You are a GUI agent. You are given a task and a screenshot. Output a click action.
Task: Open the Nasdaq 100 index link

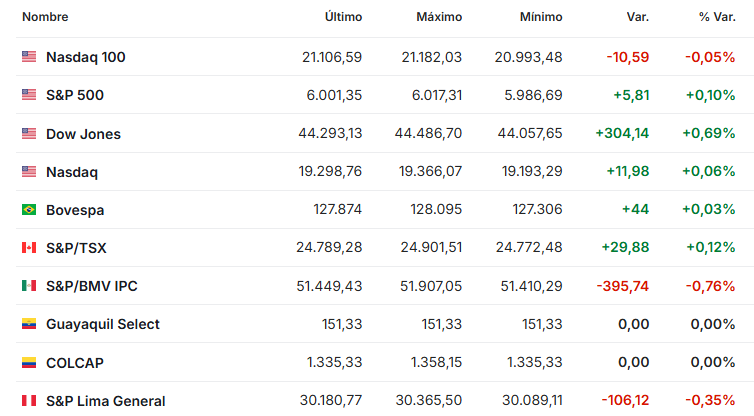[x=86, y=57]
